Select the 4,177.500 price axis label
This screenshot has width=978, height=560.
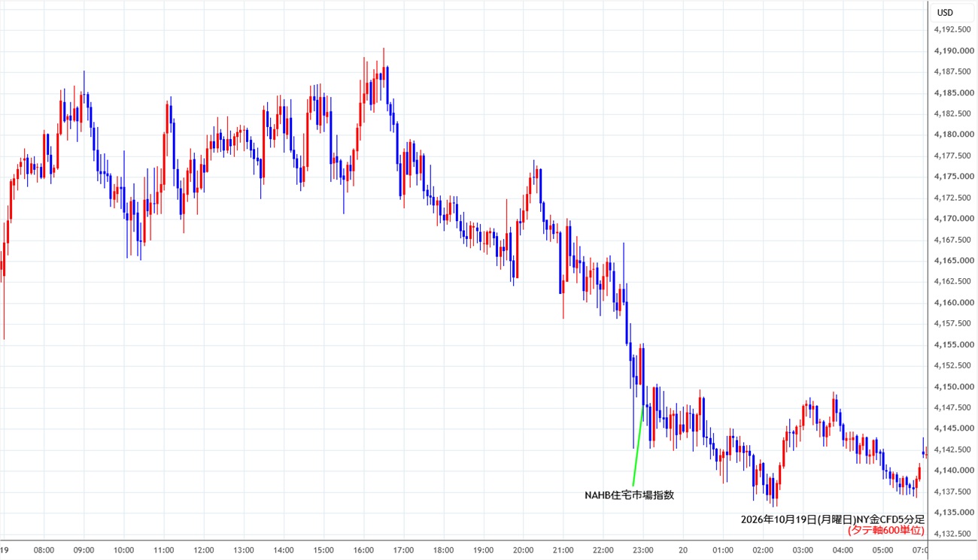point(954,156)
